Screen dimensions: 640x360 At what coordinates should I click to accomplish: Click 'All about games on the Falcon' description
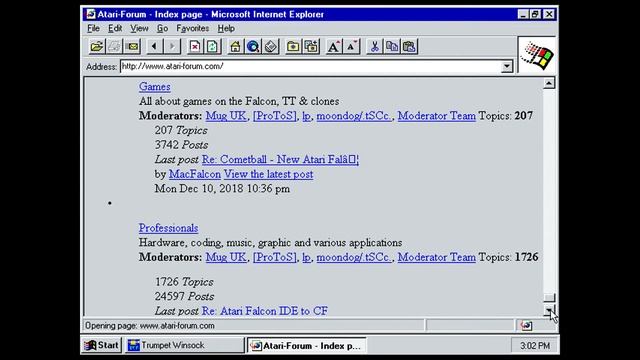click(x=239, y=101)
